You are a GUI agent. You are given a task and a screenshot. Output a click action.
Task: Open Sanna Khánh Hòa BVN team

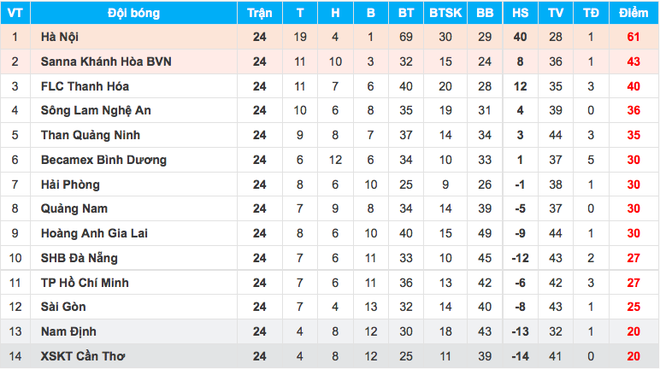click(106, 62)
